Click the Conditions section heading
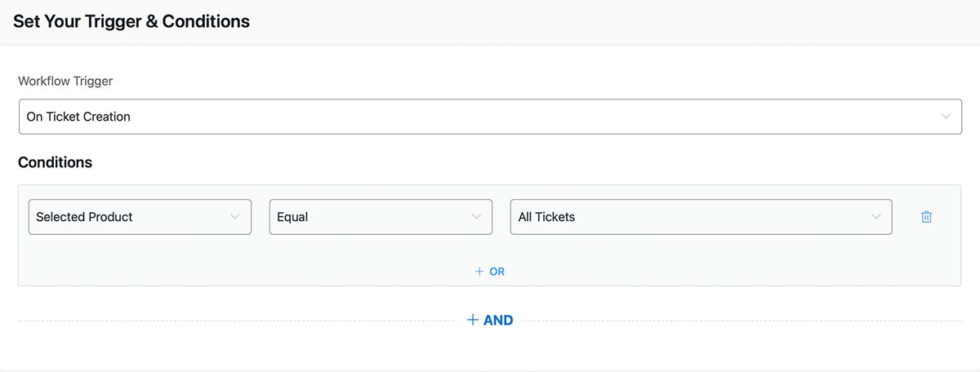 point(55,162)
